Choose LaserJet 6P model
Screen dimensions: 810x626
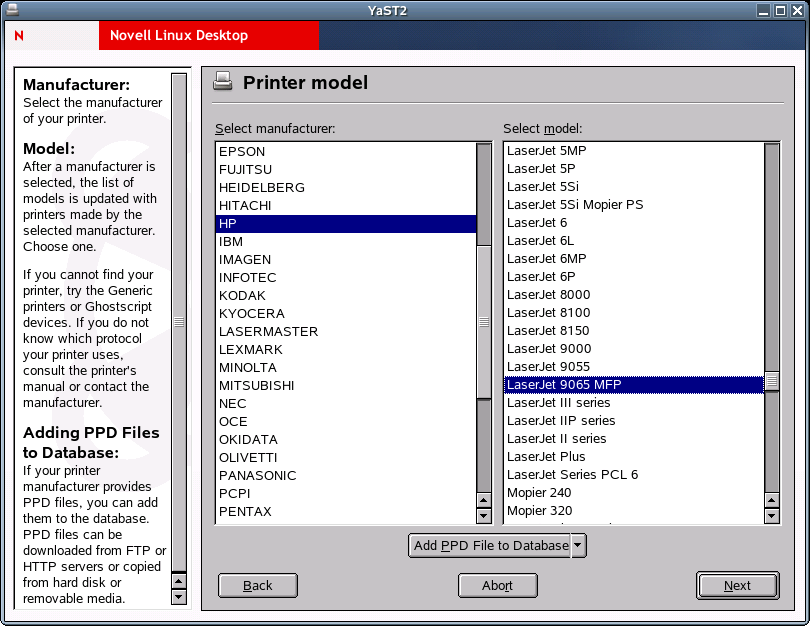634,277
